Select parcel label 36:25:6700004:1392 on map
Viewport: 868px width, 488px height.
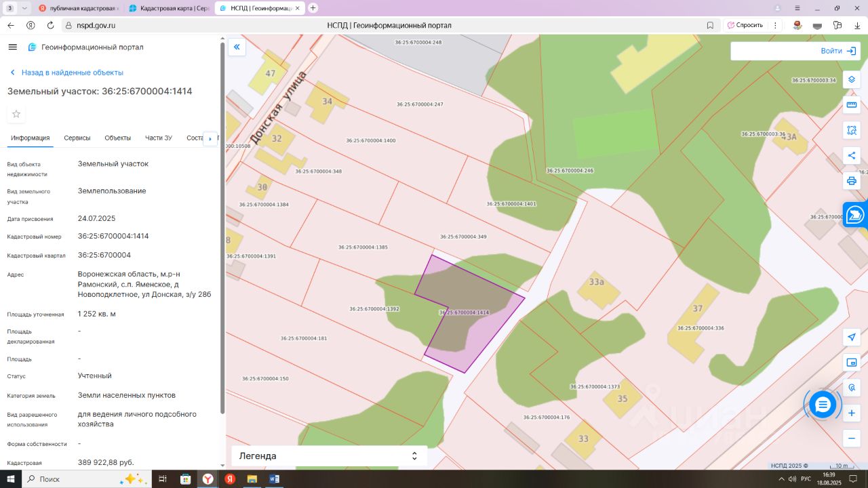[374, 309]
